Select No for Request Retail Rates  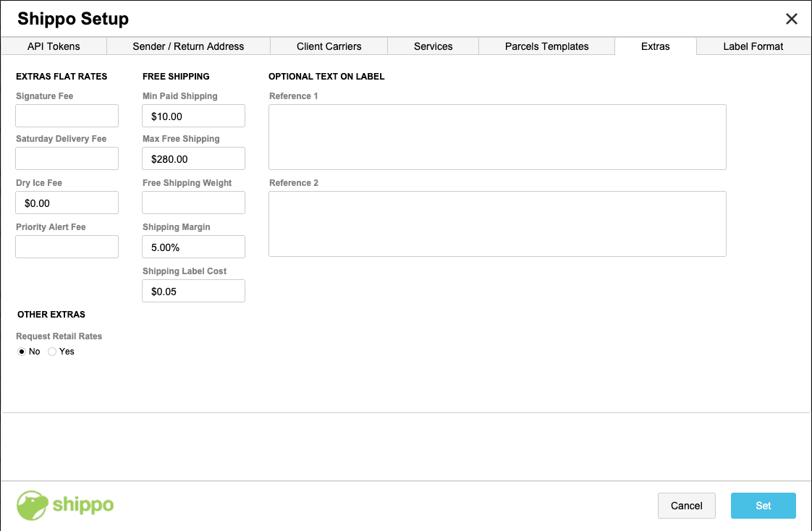[x=22, y=352]
